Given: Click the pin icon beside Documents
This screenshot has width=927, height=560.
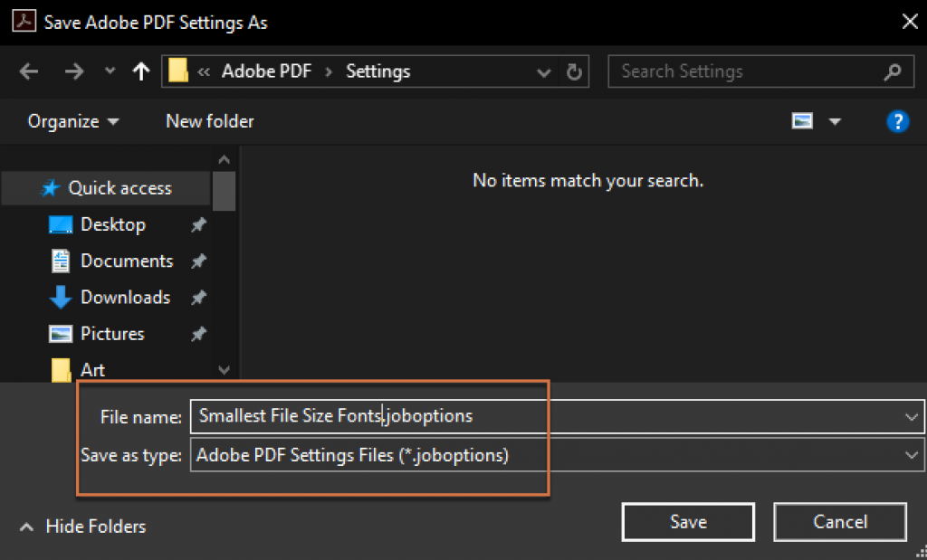Looking at the screenshot, I should coord(198,261).
